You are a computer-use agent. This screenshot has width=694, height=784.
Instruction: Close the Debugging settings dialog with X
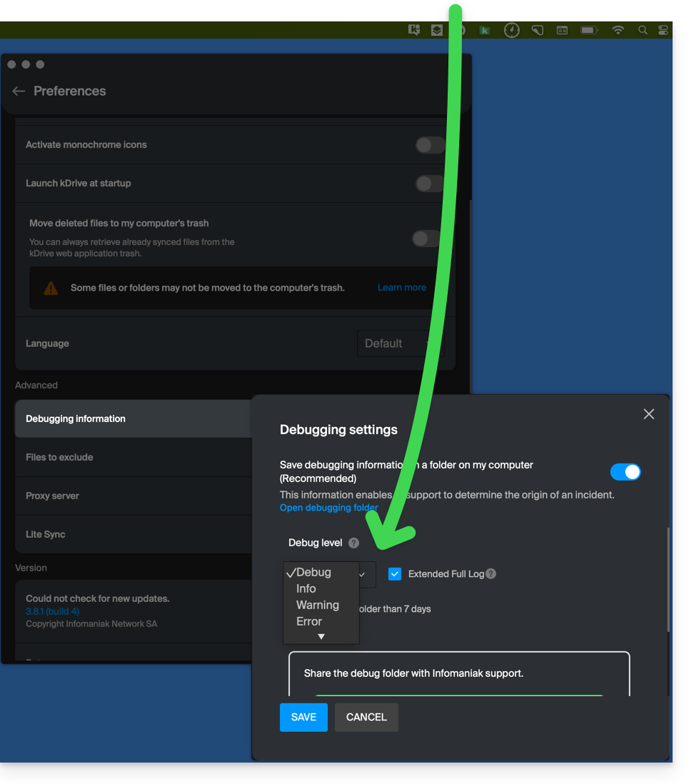click(648, 414)
